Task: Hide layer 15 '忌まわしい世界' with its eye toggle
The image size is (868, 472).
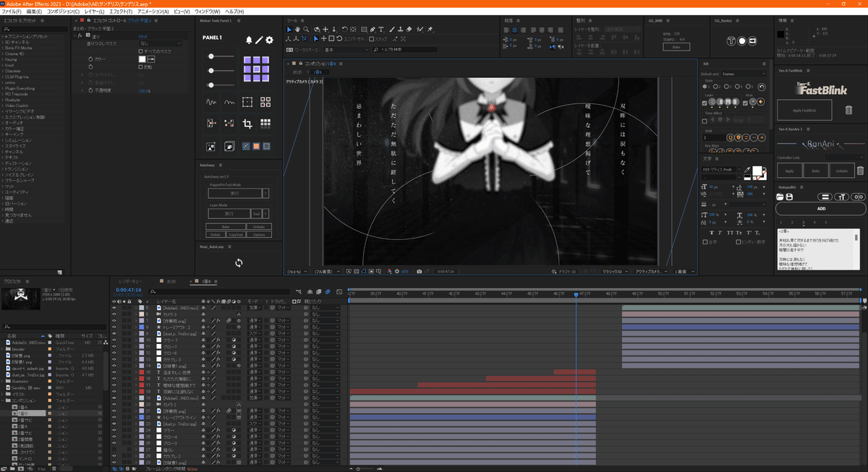Action: tap(114, 372)
